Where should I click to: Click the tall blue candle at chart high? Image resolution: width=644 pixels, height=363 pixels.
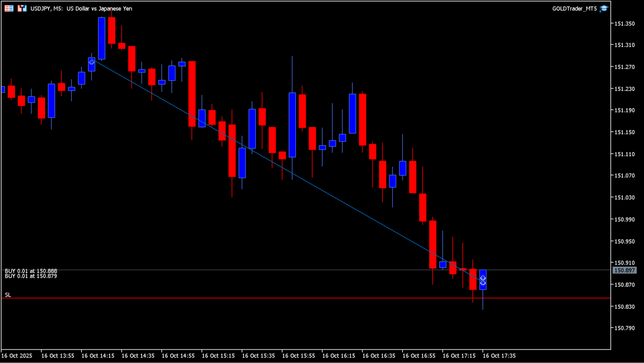pos(102,38)
